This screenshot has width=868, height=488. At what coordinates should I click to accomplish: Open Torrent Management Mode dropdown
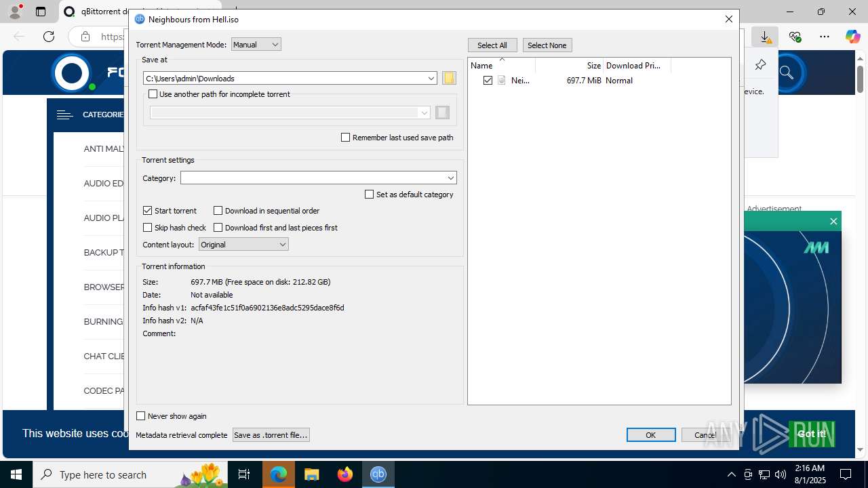(256, 45)
